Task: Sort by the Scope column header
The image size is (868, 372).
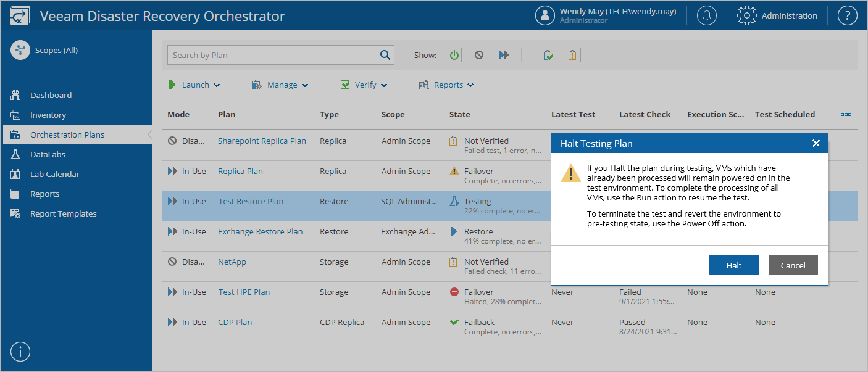Action: [393, 114]
